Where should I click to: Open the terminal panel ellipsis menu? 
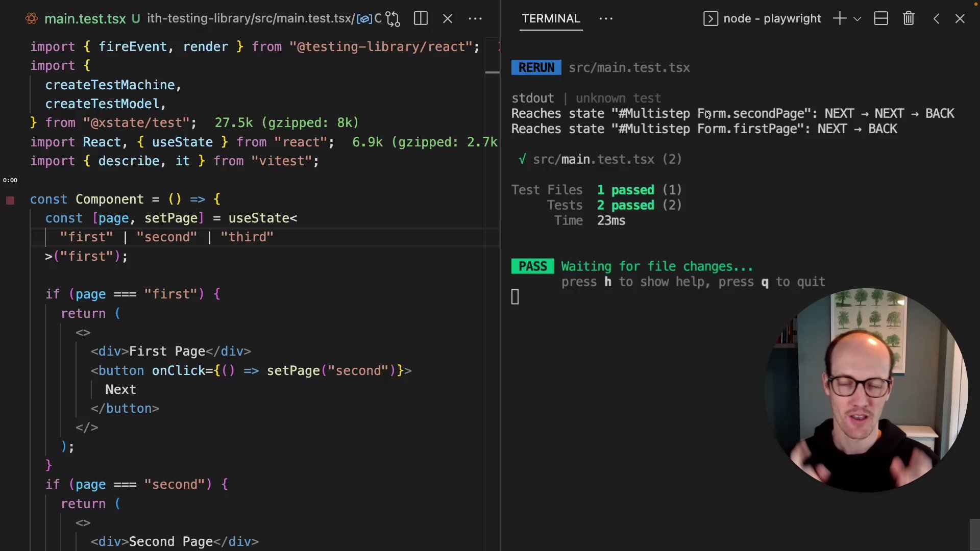[x=605, y=18]
